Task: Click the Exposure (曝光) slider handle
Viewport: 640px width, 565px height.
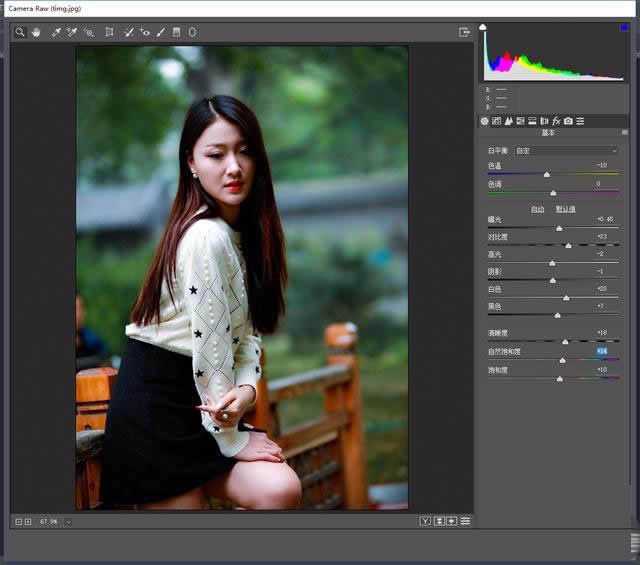Action: [559, 228]
